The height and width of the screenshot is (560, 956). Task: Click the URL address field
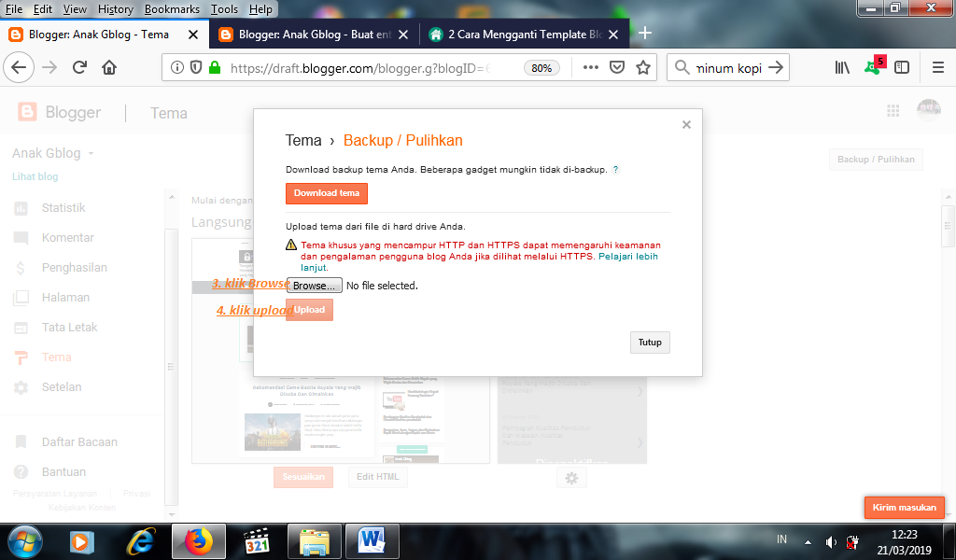pos(359,68)
